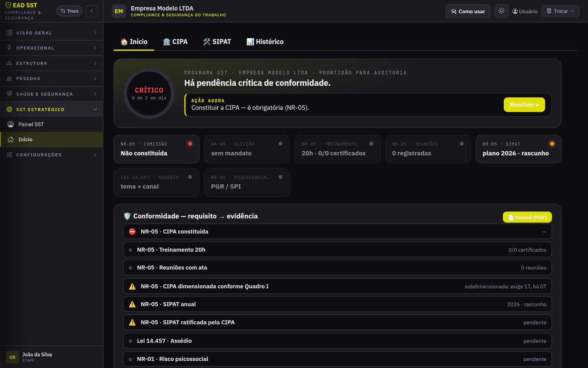
Task: Open the NR-05 Treinamento status card
Action: (338, 149)
